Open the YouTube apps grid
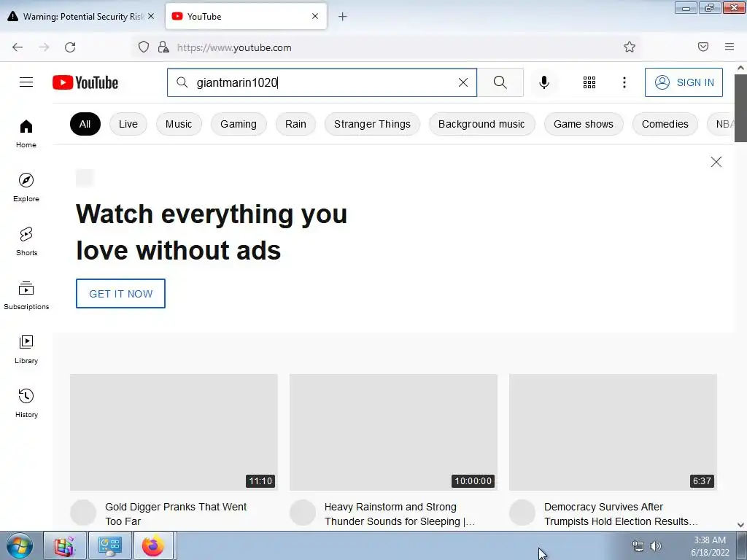Image resolution: width=747 pixels, height=560 pixels. 589,82
